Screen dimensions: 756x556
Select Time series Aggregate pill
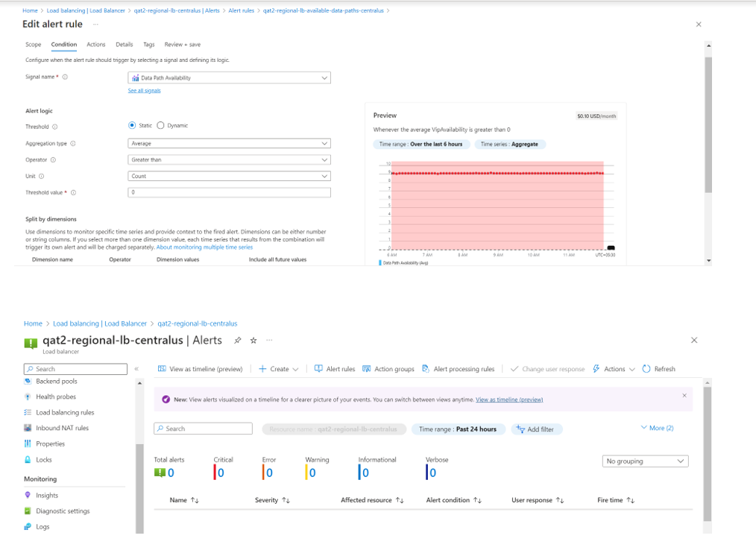point(510,144)
